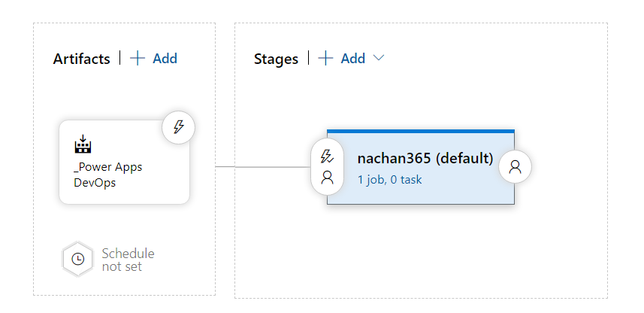Click the continuous deployment trigger lightning icon
The height and width of the screenshot is (313, 644).
(x=179, y=126)
